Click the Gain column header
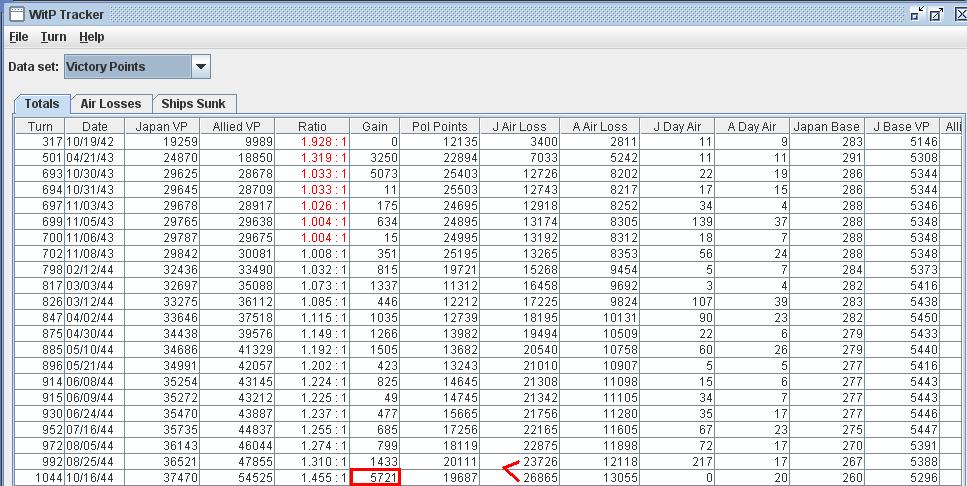Image resolution: width=967 pixels, height=486 pixels. 374,126
